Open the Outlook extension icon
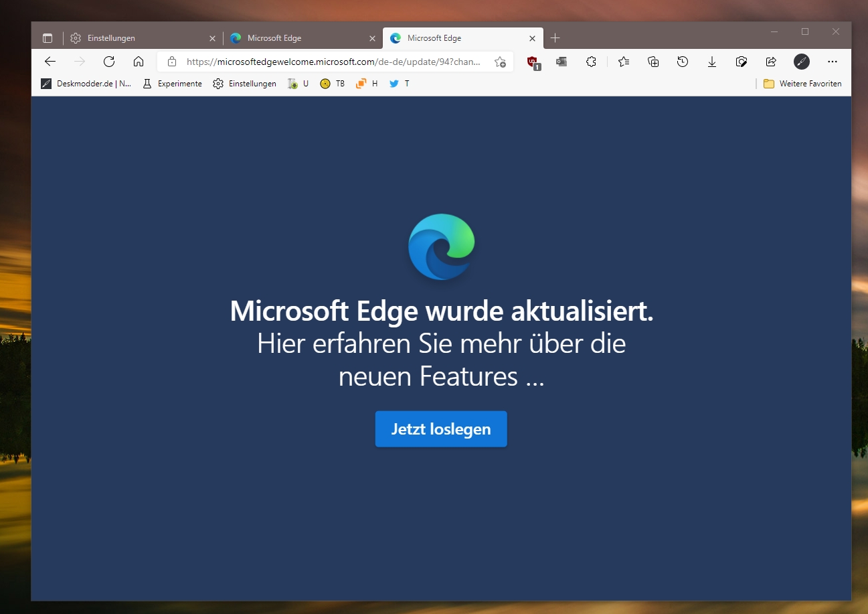 click(561, 62)
